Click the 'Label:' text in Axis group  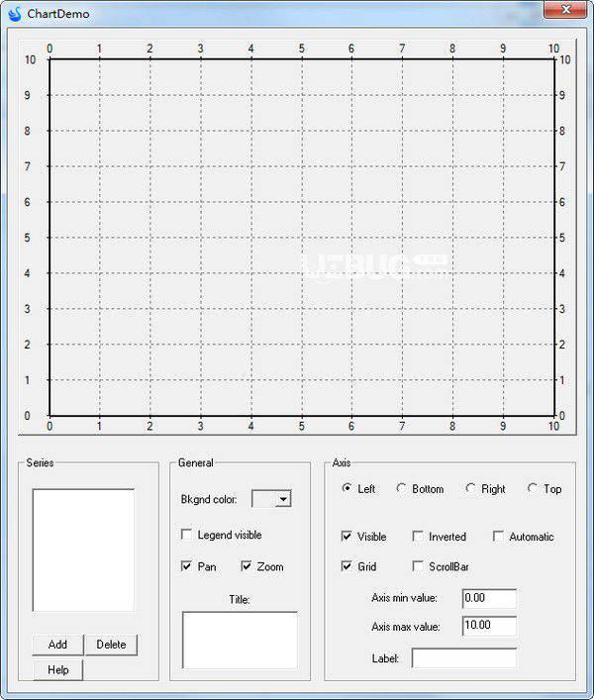385,658
